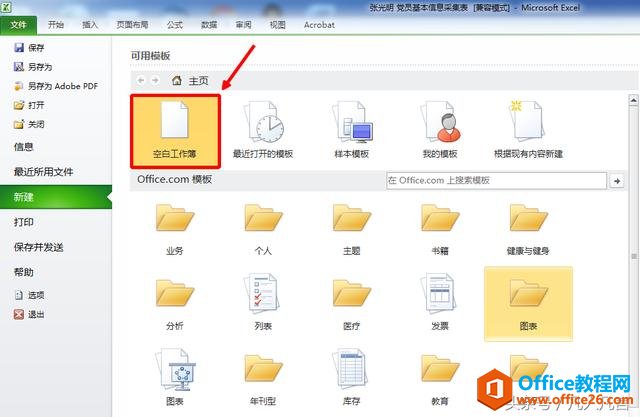The image size is (640, 417).
Task: Open 保存并发送 save and send
Action: click(x=39, y=247)
